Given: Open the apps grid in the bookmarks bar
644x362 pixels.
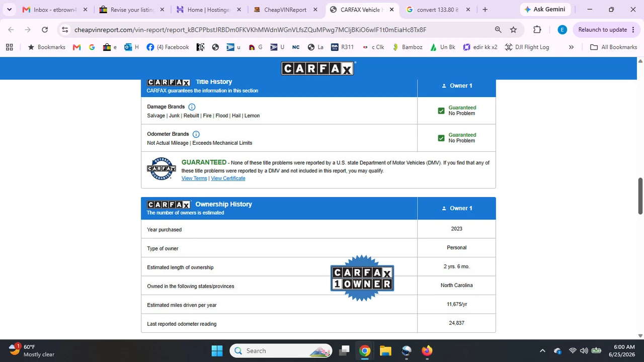Looking at the screenshot, I should pyautogui.click(x=9, y=47).
